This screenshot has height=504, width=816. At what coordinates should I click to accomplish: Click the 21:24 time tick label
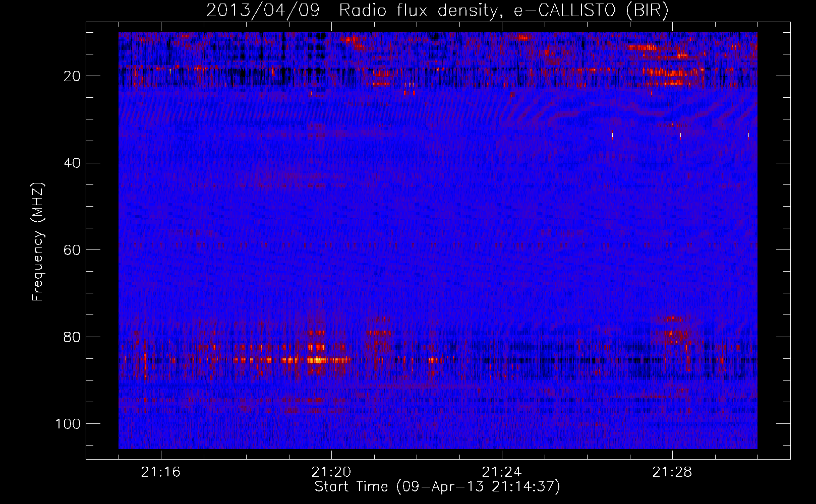coord(502,472)
